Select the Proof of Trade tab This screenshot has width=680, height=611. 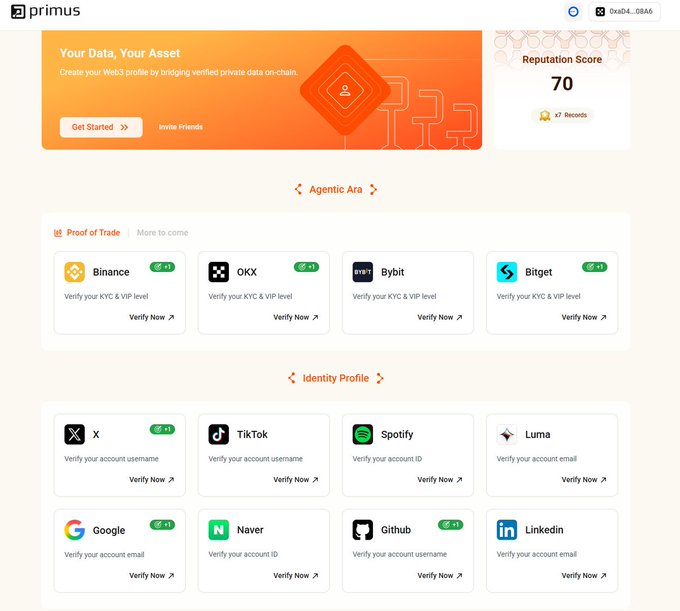87,233
